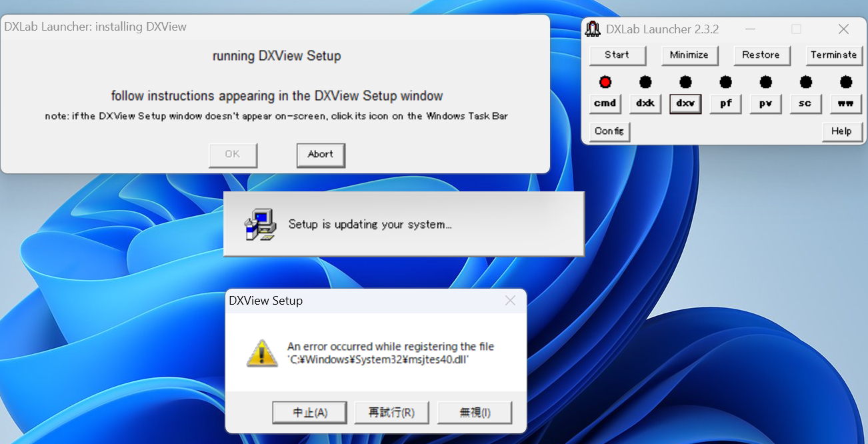
Task: Abort the DXView installation
Action: [x=321, y=155]
